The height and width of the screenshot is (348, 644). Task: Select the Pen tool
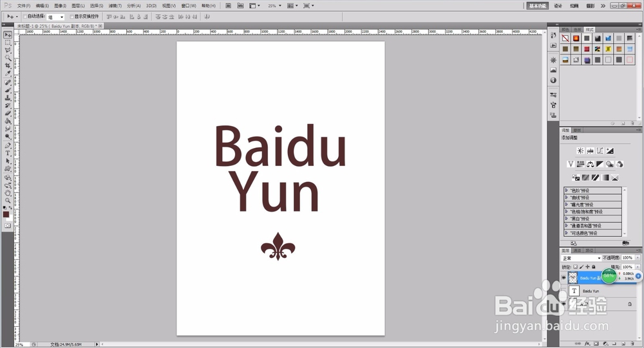(8, 145)
